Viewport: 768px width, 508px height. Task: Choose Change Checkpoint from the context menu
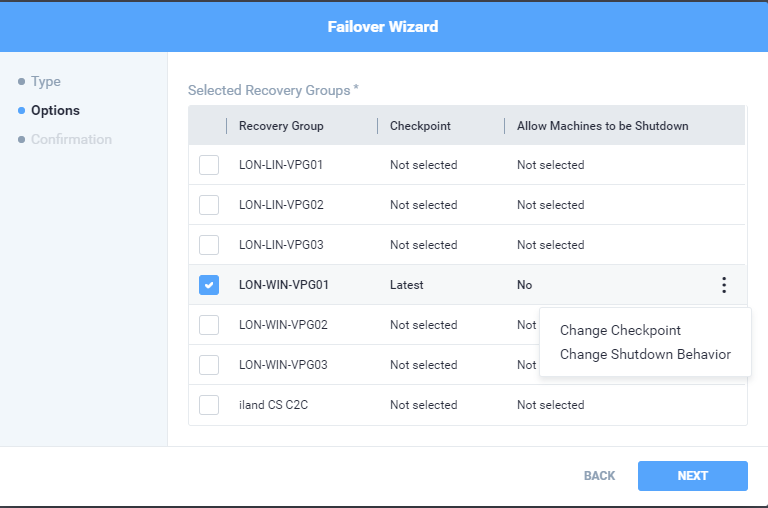(x=620, y=330)
